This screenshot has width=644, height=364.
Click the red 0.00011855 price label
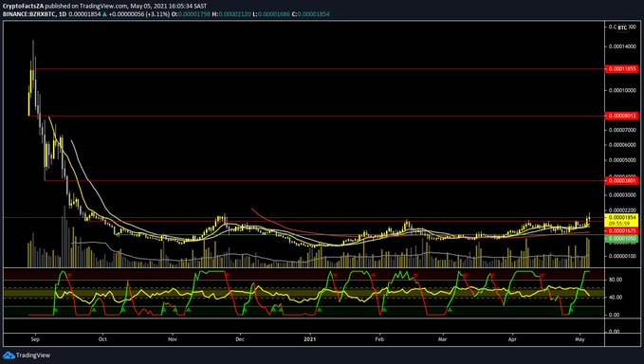click(x=622, y=69)
